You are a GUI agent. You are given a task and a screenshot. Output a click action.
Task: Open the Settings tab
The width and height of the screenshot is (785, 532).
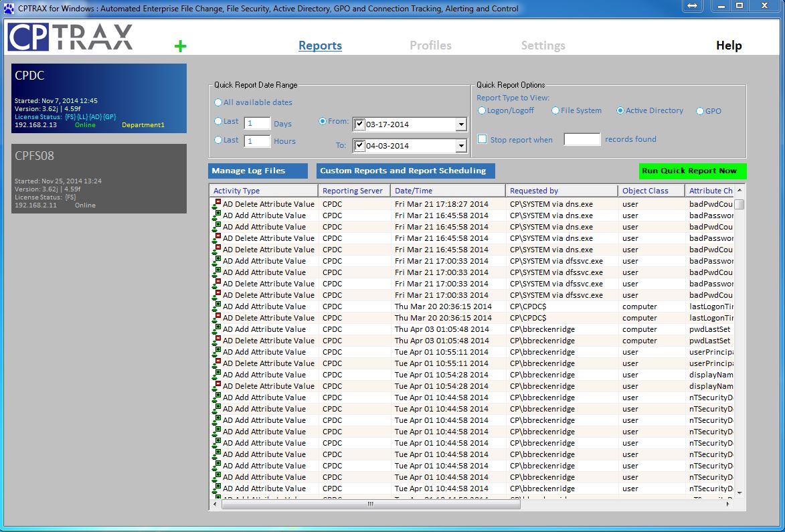pos(543,46)
